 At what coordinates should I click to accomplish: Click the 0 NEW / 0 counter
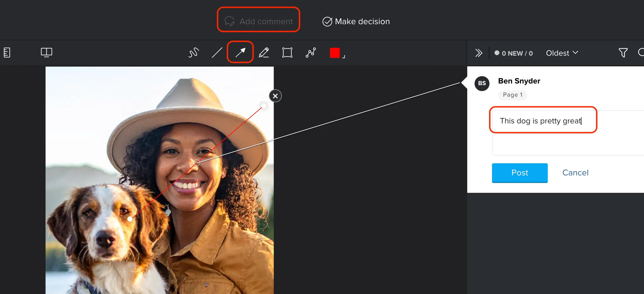[514, 53]
